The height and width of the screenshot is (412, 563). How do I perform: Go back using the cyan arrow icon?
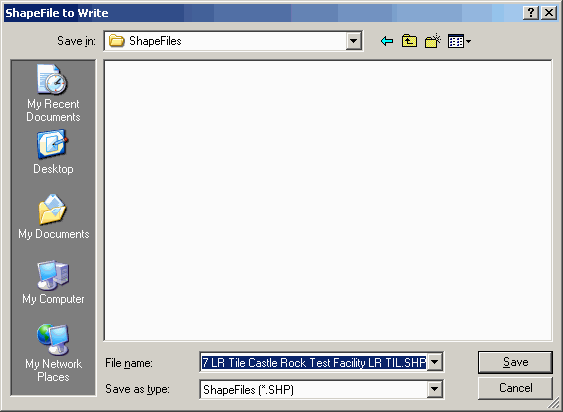pos(387,41)
